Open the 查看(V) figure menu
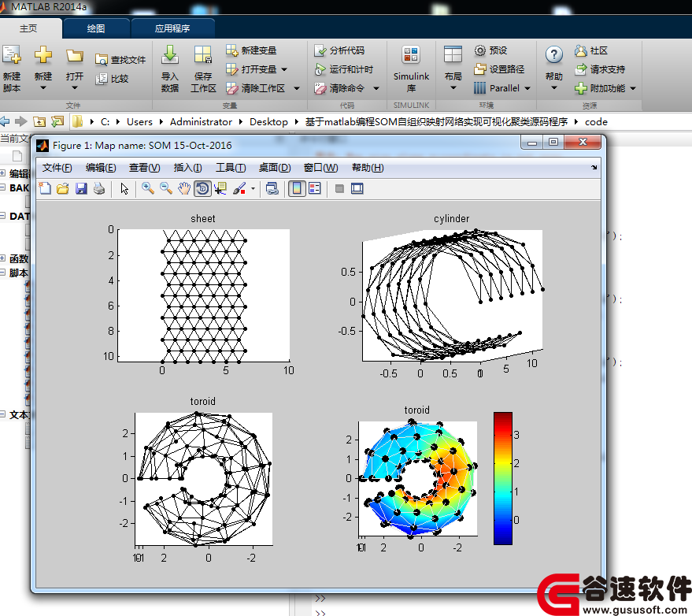 pos(144,168)
